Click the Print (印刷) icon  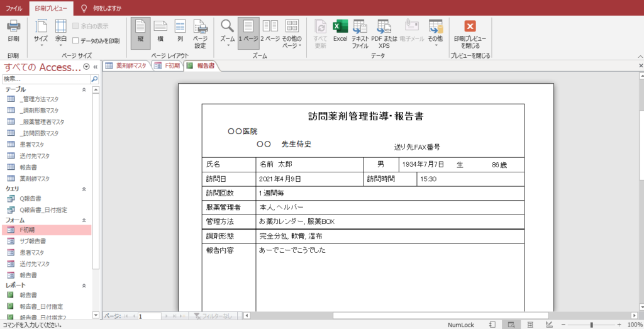coord(13,30)
